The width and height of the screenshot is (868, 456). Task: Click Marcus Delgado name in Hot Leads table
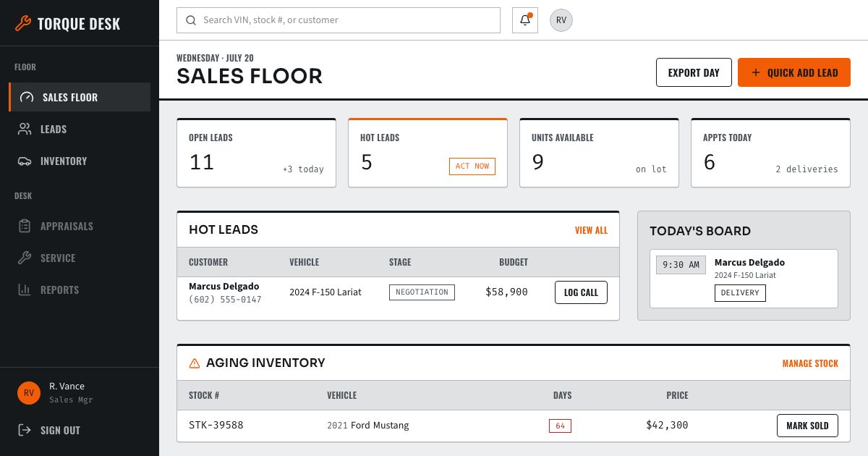click(x=224, y=286)
